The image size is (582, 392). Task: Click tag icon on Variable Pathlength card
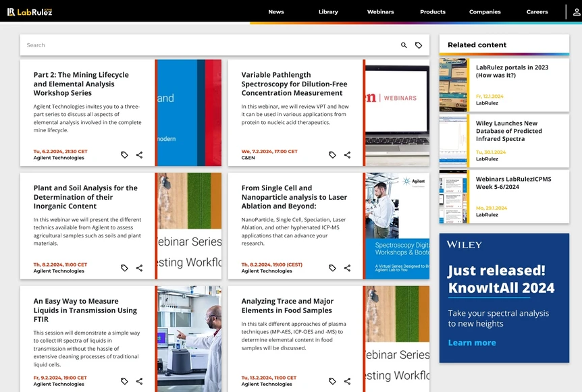pos(332,155)
